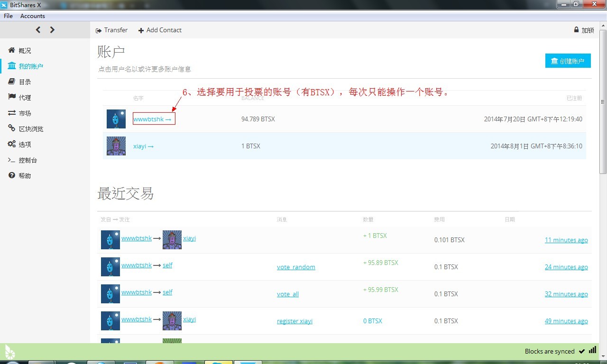Click the 费用 column header

pyautogui.click(x=440, y=219)
